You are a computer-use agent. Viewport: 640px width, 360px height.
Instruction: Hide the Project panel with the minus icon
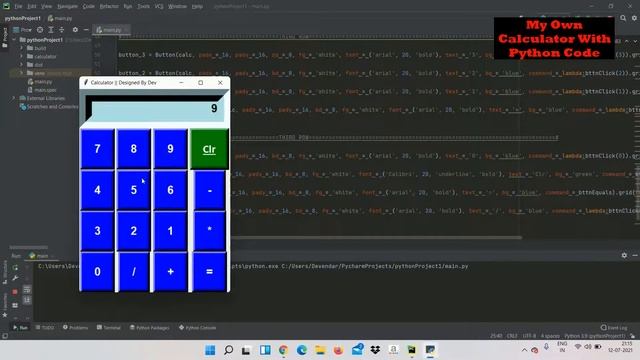tap(86, 30)
